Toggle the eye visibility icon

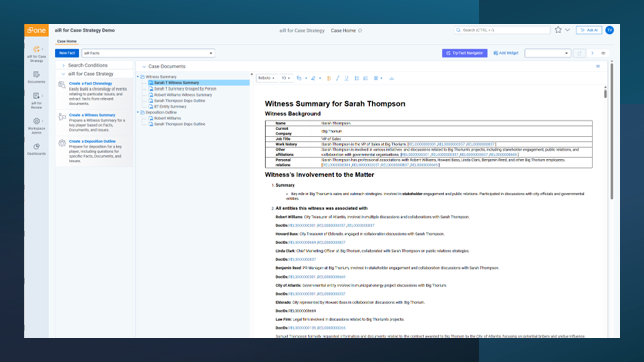603,53
